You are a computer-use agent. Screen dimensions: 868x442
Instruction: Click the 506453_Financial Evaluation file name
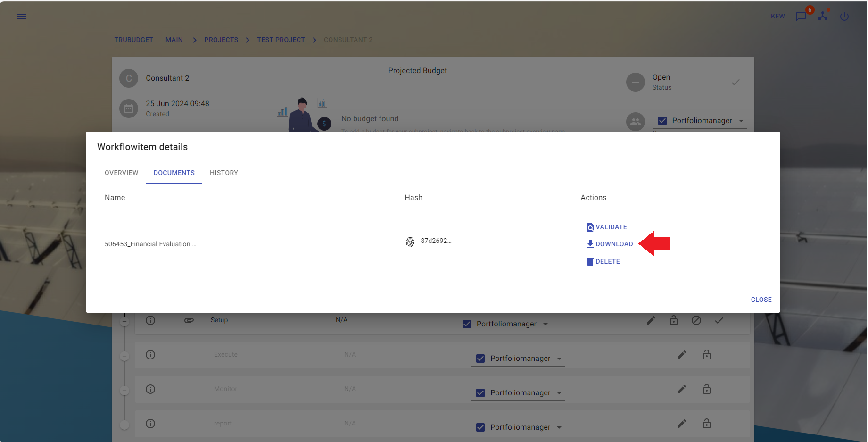150,244
